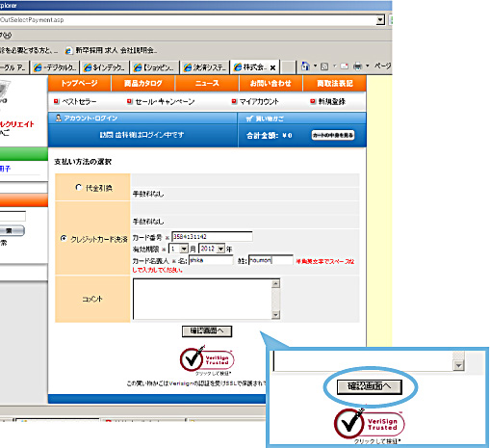
Task: Click the account login person icon
Action: pos(58,118)
